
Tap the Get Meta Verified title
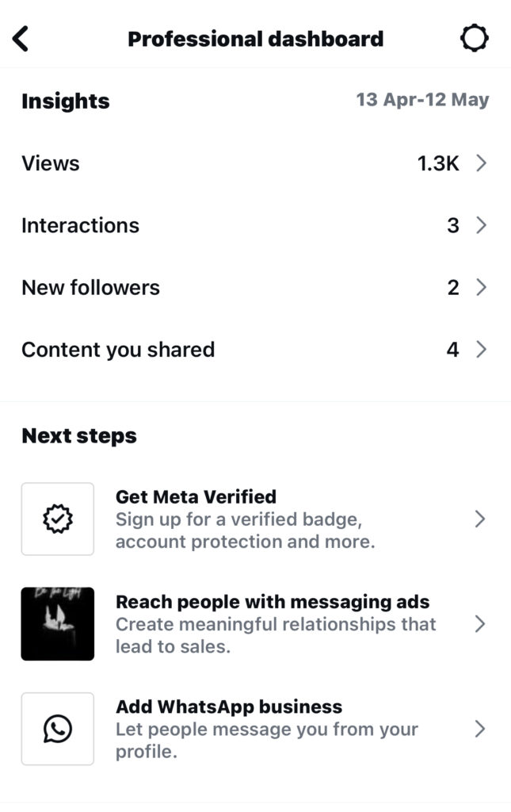[x=196, y=496]
